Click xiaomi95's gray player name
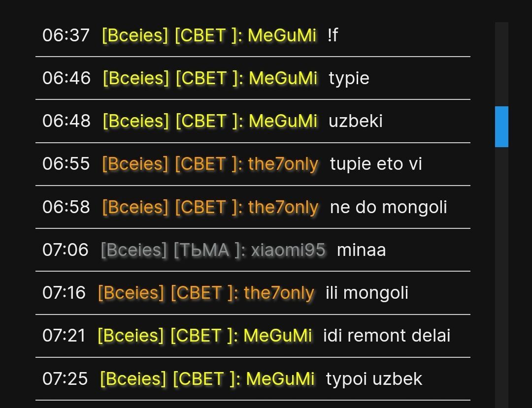Image resolution: width=532 pixels, height=408 pixels. [288, 250]
